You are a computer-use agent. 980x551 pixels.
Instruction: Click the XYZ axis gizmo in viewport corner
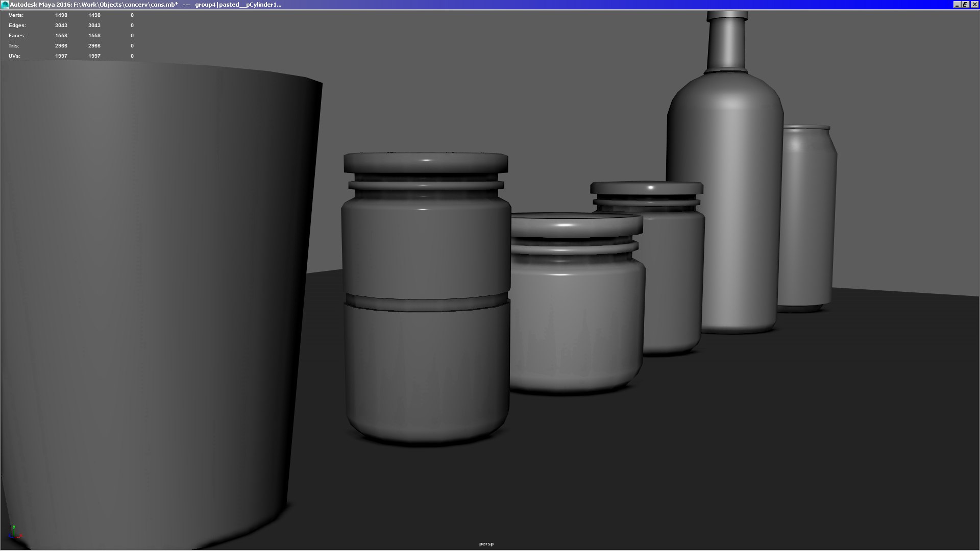[x=15, y=532]
